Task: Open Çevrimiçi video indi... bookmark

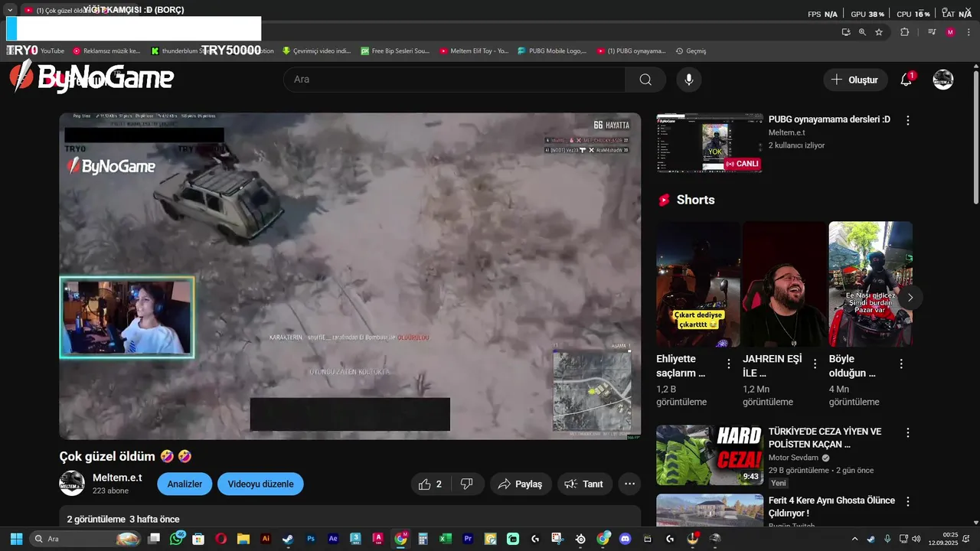Action: point(316,51)
